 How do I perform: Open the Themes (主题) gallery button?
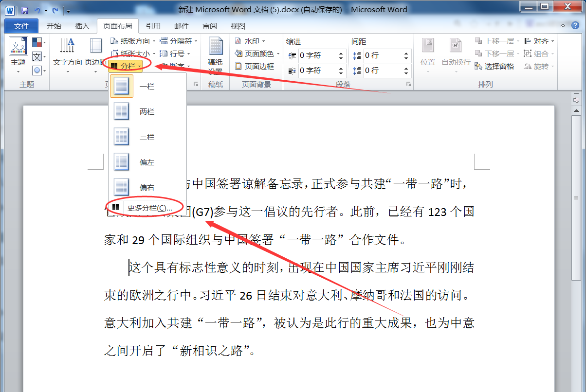[x=18, y=55]
